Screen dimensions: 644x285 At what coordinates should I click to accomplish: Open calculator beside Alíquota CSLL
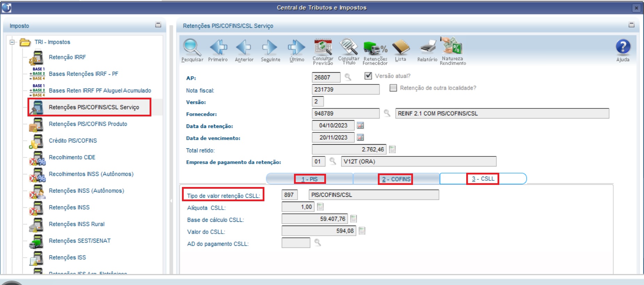click(x=320, y=207)
